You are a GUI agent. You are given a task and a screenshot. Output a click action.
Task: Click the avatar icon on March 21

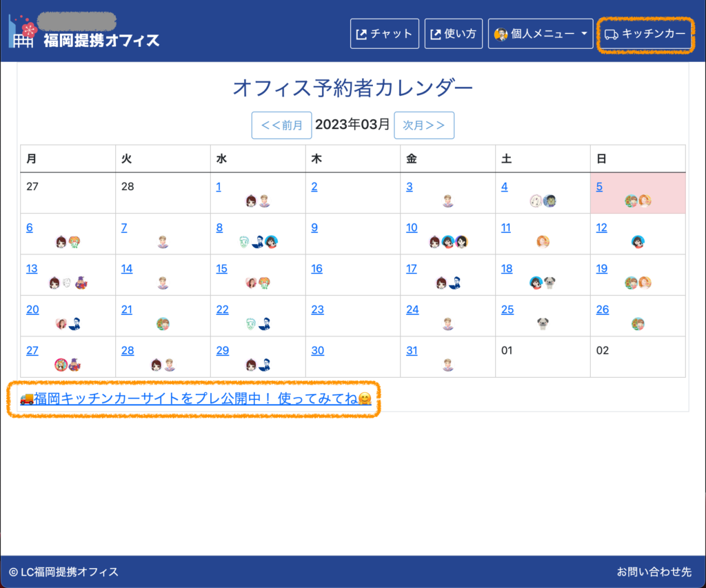click(x=163, y=323)
